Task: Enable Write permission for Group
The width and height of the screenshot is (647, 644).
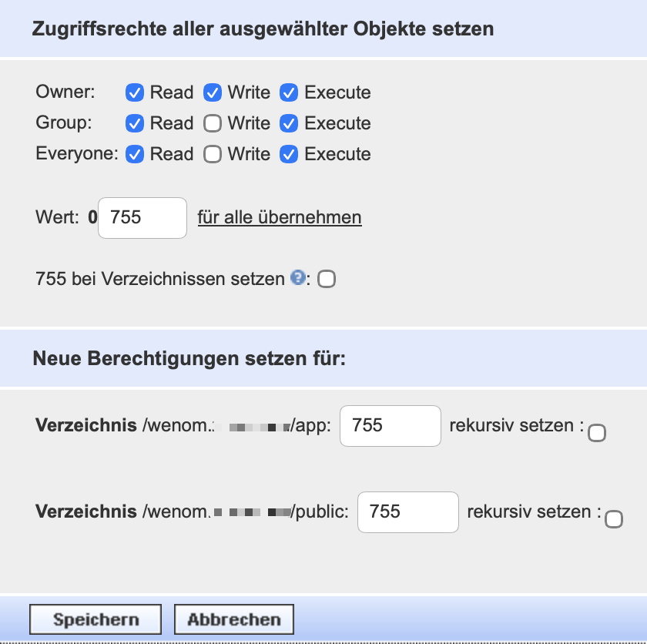Action: [213, 123]
